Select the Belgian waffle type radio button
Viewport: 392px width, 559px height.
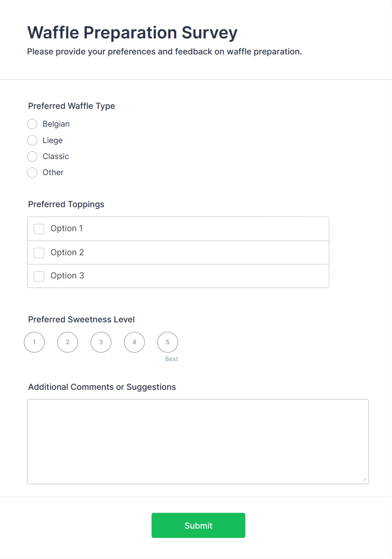click(32, 124)
